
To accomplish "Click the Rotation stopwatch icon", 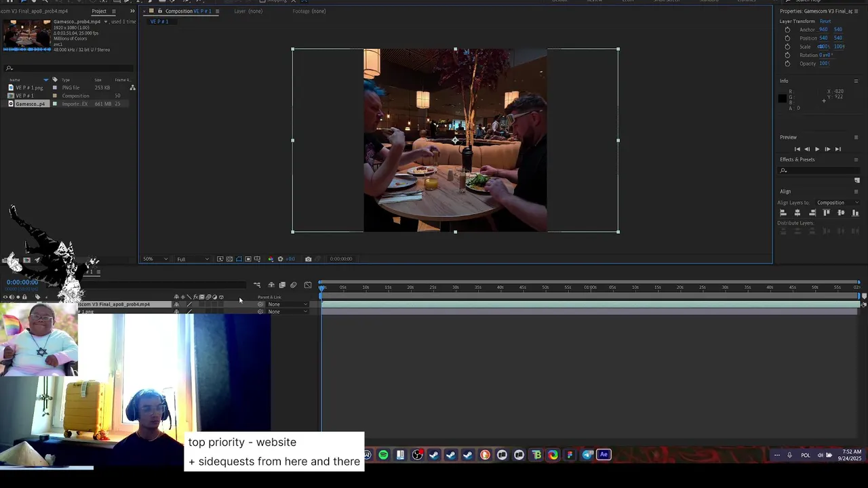I will [787, 55].
